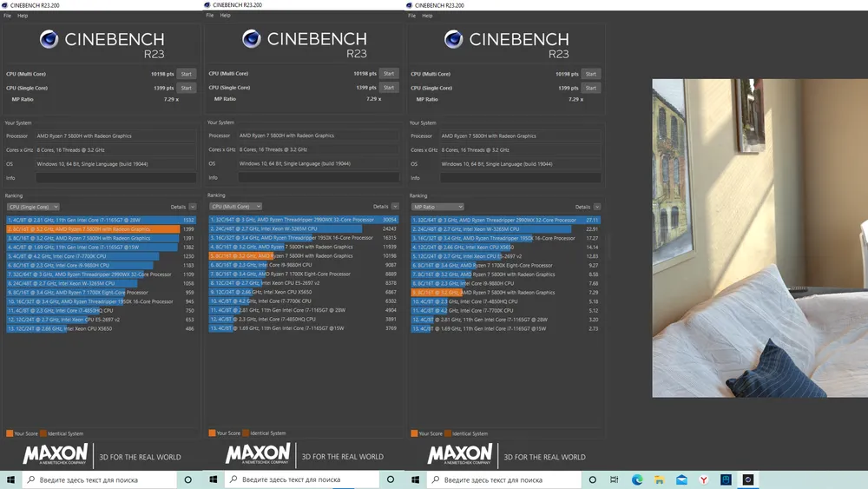
Task: Open the CPU (Single Core) ranking dropdown
Action: coord(33,207)
